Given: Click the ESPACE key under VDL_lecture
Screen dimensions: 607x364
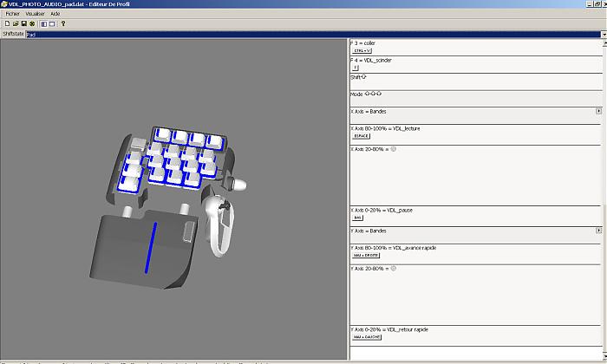Looking at the screenshot, I should 362,136.
